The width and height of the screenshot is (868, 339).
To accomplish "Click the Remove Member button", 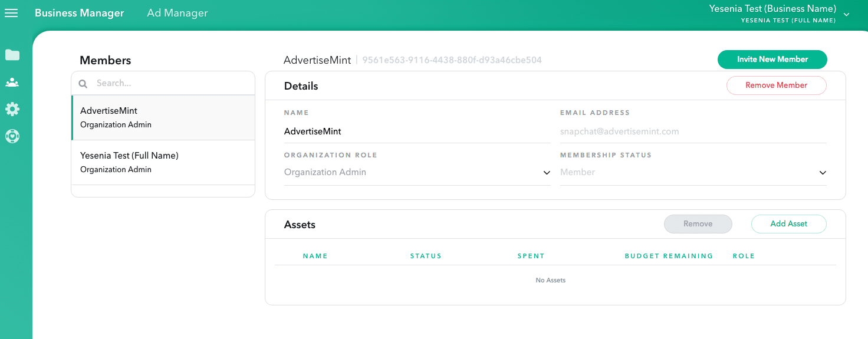I will click(x=777, y=85).
